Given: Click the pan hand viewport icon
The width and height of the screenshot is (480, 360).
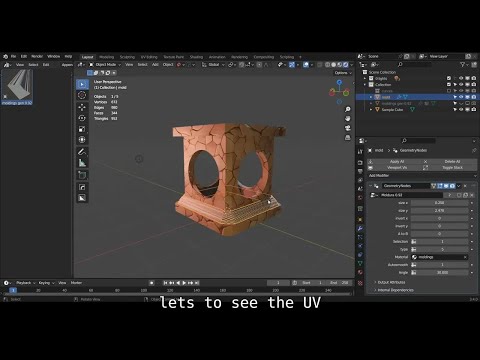Looking at the screenshot, I should [348, 119].
